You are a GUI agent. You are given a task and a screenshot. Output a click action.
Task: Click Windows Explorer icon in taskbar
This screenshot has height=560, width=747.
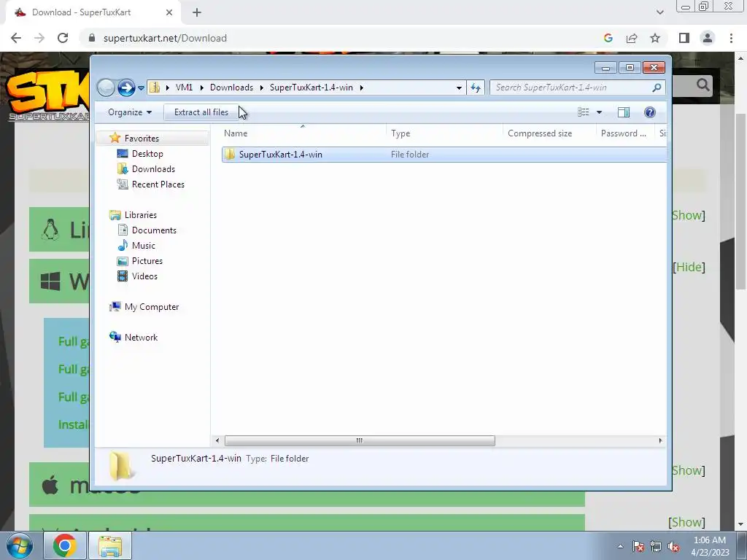click(x=111, y=545)
